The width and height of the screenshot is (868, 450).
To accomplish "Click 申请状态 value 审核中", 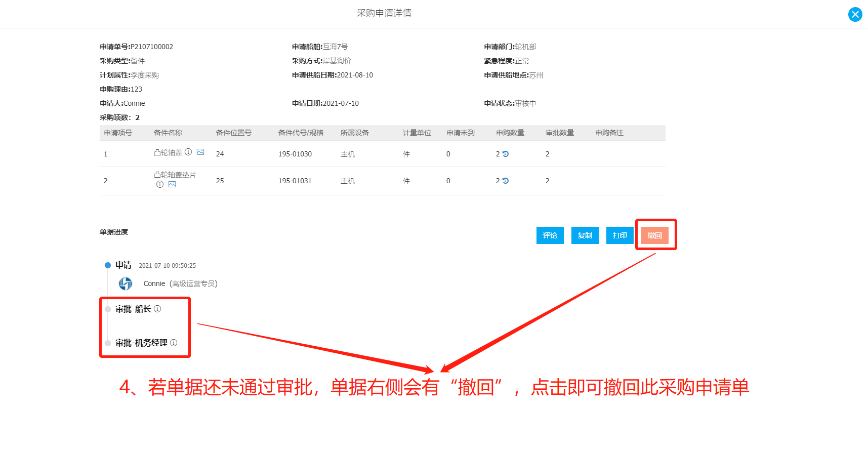I will (526, 103).
